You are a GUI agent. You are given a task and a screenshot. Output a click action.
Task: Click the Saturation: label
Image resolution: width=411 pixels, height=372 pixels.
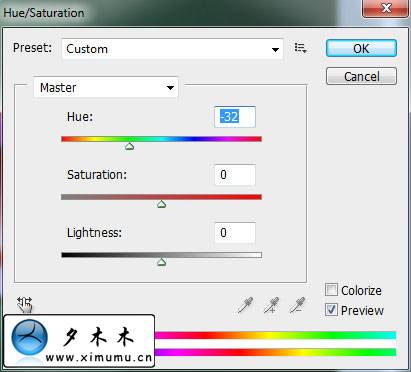coord(97,175)
